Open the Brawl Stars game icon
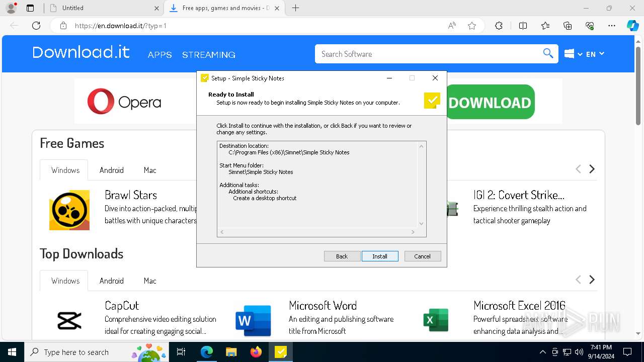Image resolution: width=644 pixels, height=362 pixels. tap(69, 210)
